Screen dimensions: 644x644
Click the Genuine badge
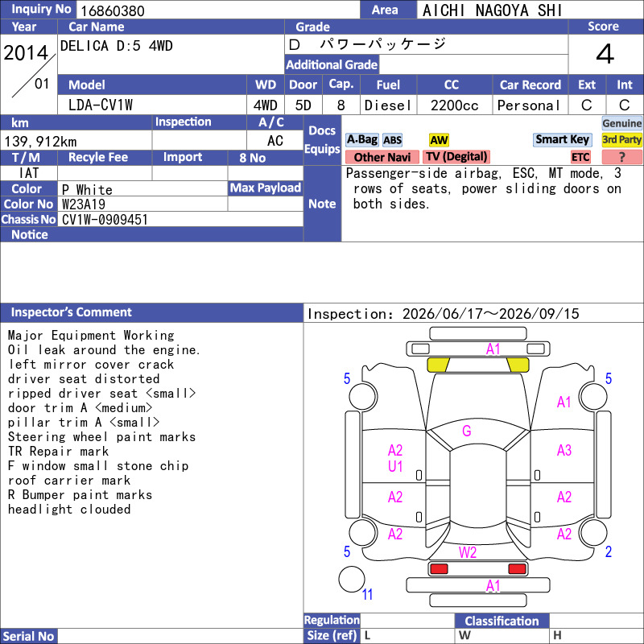point(621,123)
